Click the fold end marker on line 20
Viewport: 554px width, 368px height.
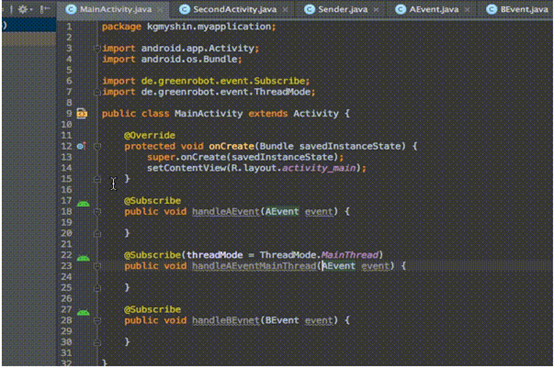click(x=97, y=233)
